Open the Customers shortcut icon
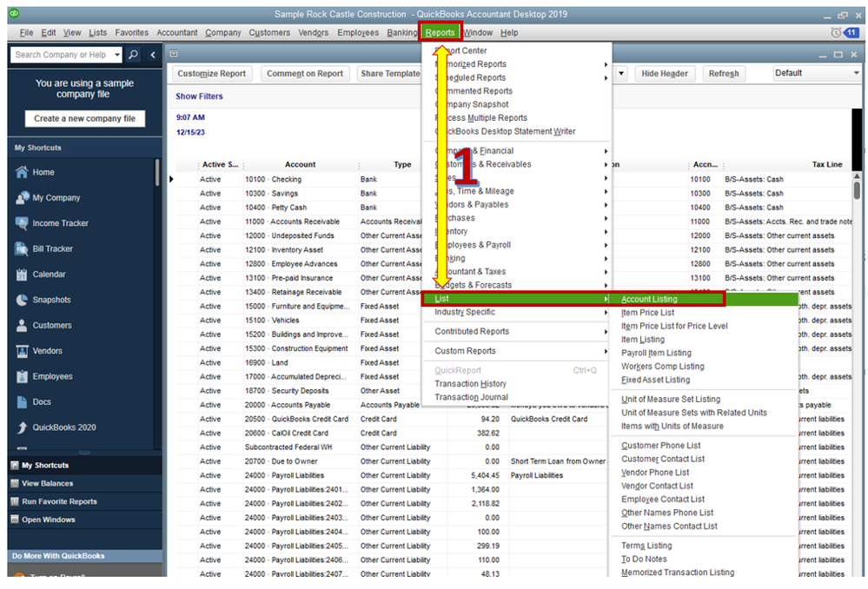This screenshot has height=589, width=868. click(22, 325)
